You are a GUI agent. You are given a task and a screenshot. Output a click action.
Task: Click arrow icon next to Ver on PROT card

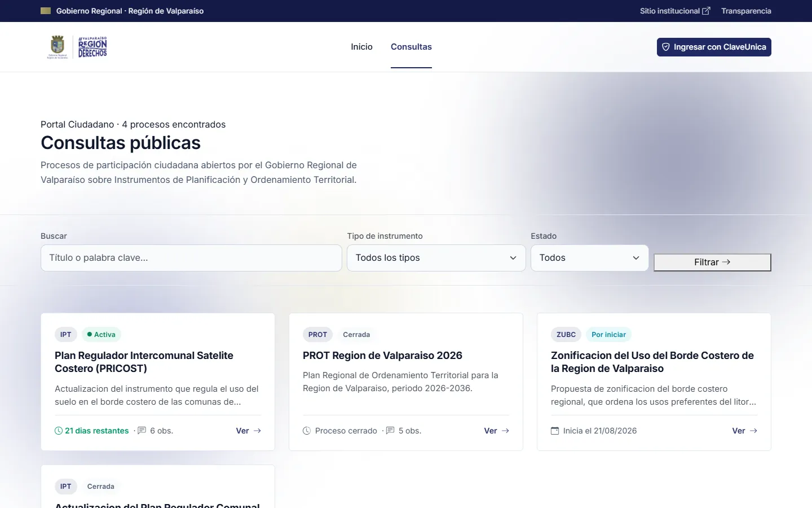tap(505, 431)
